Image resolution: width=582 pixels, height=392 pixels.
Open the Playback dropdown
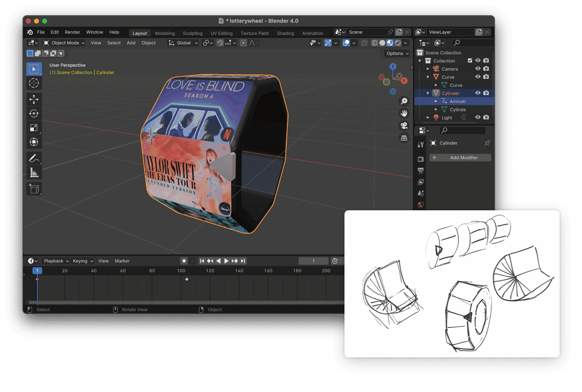[56, 261]
